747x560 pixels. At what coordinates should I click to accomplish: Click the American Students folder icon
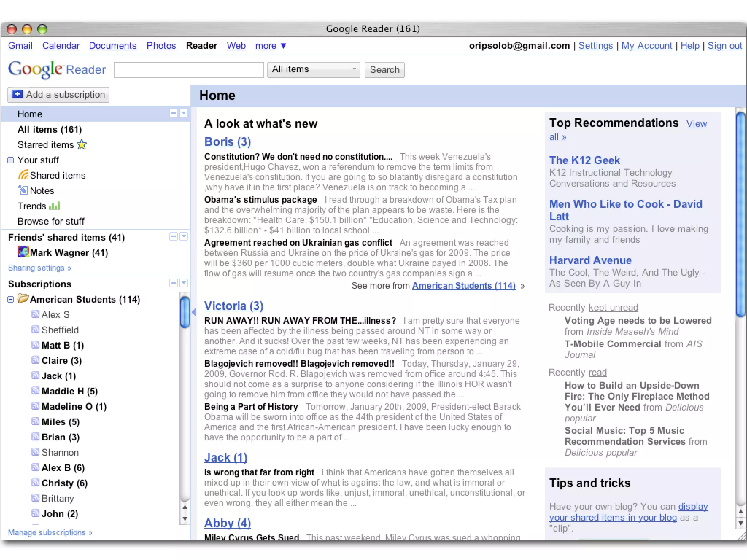[x=23, y=299]
